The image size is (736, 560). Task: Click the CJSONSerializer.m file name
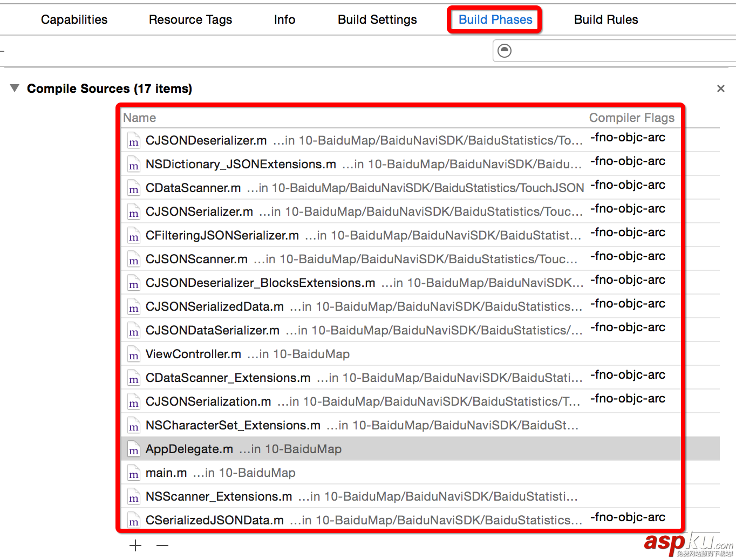click(x=199, y=211)
